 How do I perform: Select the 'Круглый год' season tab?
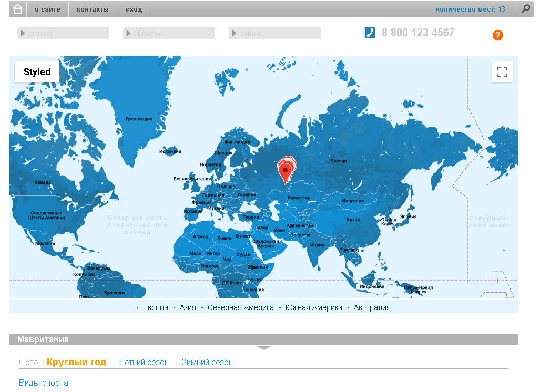pos(76,362)
